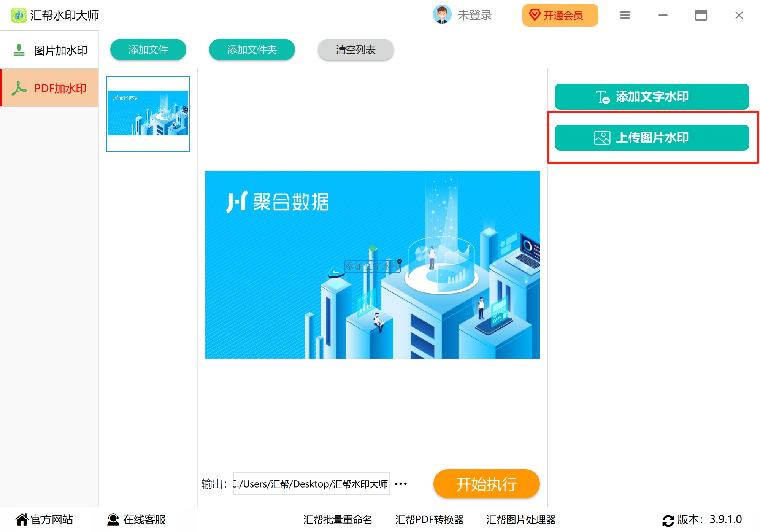The width and height of the screenshot is (760, 532).
Task: Click the 上传图片水印 button
Action: (652, 138)
